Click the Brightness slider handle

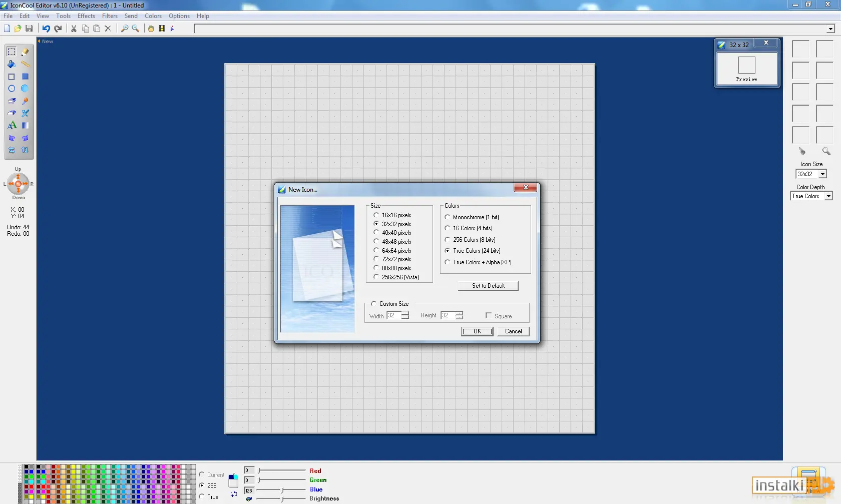point(282,498)
